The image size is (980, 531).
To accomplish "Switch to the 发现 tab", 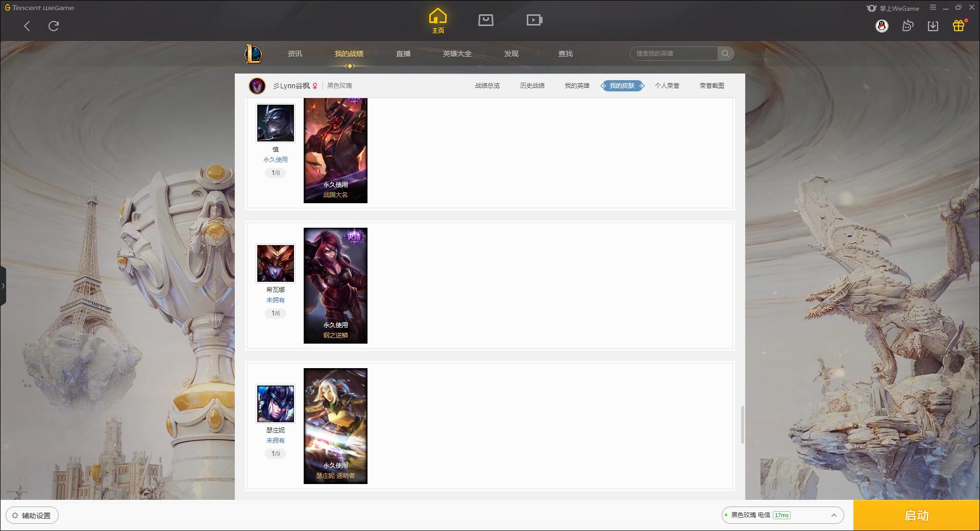I will 511,54.
